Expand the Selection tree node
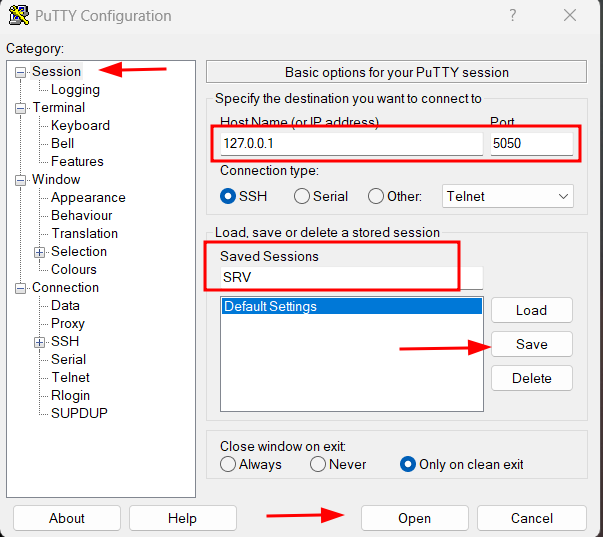This screenshot has height=537, width=603. (39, 252)
